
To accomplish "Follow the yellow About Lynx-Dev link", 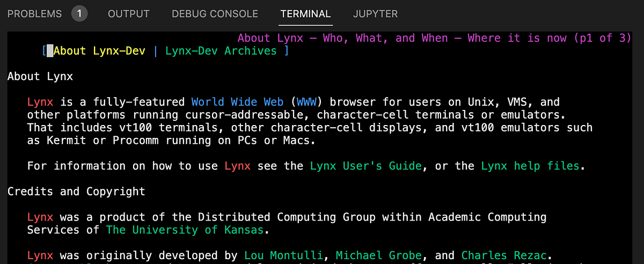I will 99,51.
